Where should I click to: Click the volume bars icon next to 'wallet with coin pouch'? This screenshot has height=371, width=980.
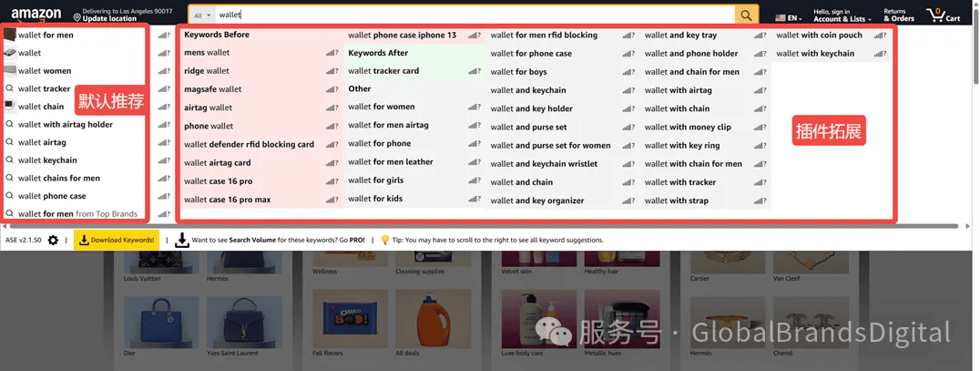(x=880, y=36)
